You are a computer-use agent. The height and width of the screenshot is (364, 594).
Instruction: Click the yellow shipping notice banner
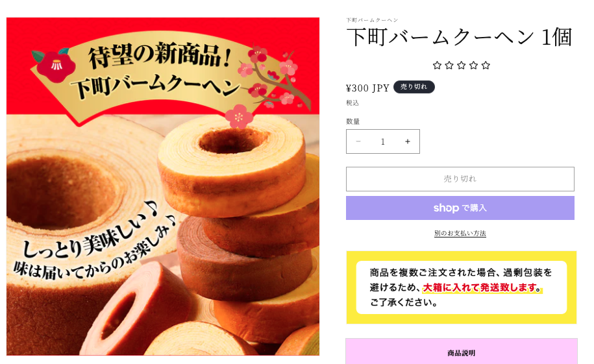(461, 287)
